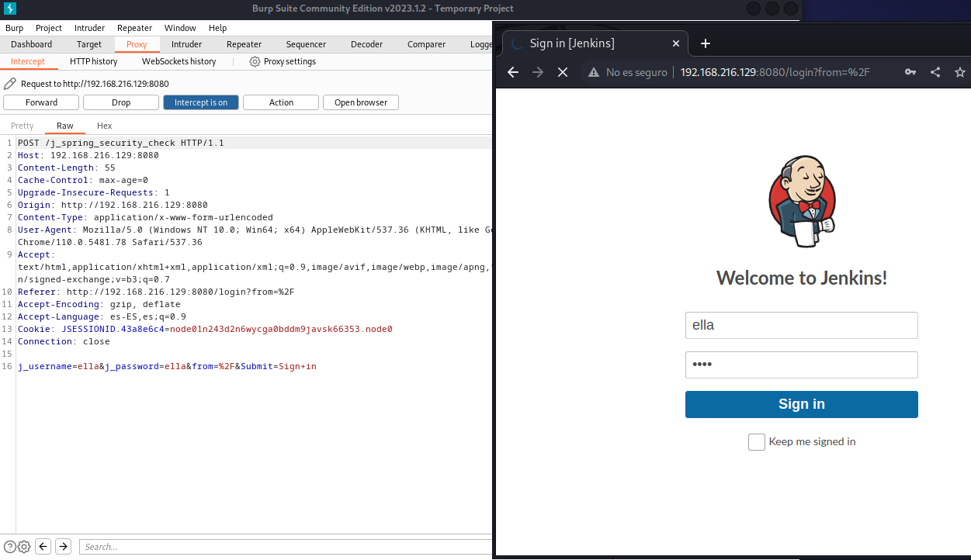Open the HTTP history sub-tab

pos(93,61)
